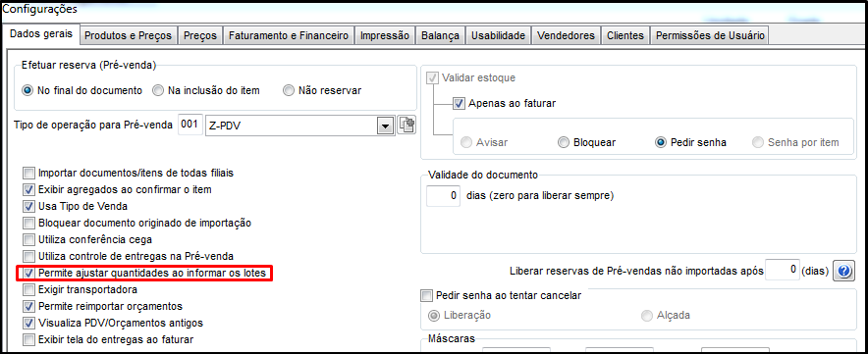Select the Bloquear stock validation option
The image size is (868, 354).
click(x=587, y=142)
